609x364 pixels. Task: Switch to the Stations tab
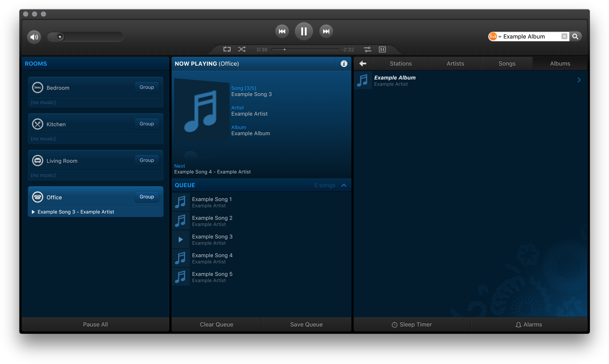pos(401,63)
